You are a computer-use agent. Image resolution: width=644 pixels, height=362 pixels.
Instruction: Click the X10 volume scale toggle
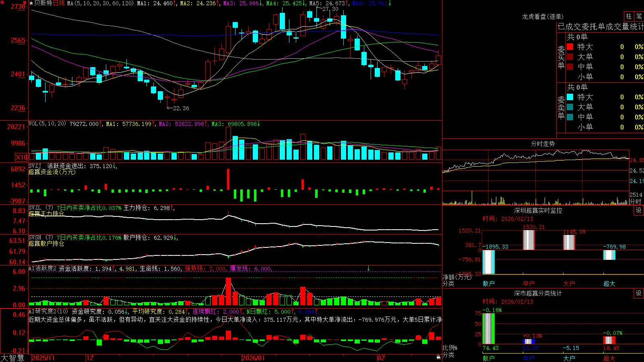(x=21, y=157)
